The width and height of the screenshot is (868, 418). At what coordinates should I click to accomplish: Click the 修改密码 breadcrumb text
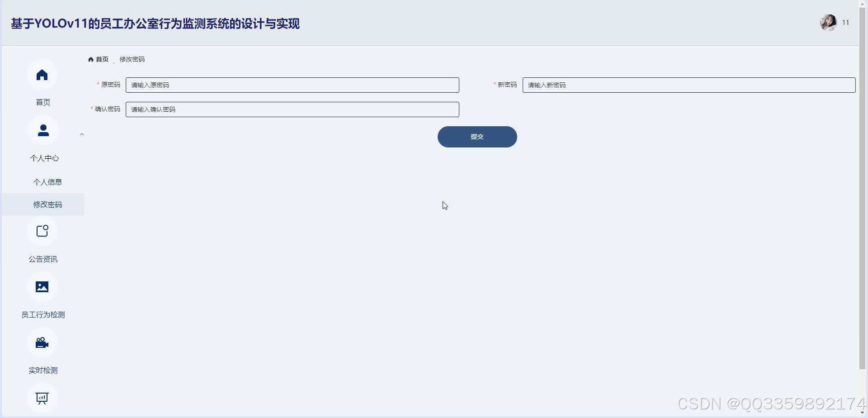point(132,59)
